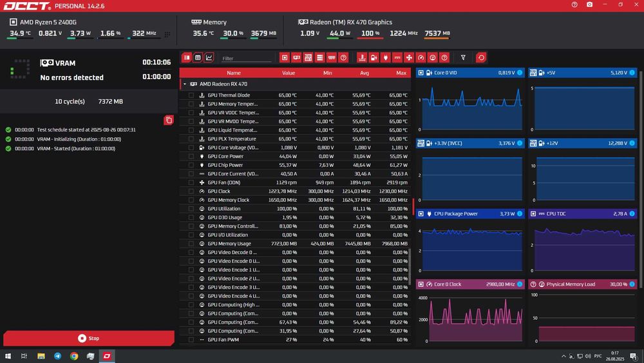Switch to table-only monitoring view
The height and width of the screenshot is (363, 644).
coord(198,57)
